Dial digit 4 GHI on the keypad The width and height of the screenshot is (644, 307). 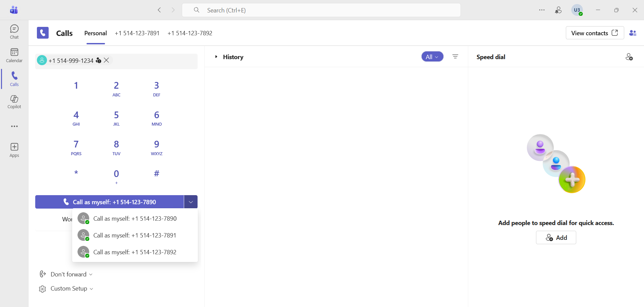point(76,118)
